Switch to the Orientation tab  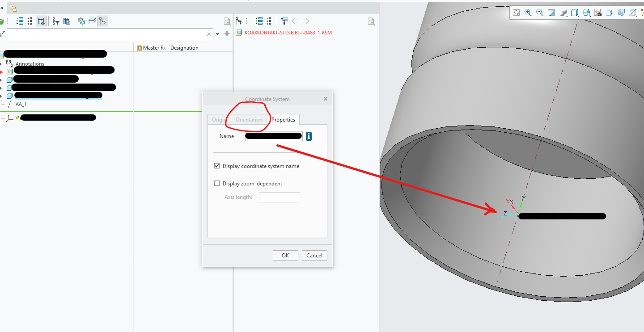point(249,120)
